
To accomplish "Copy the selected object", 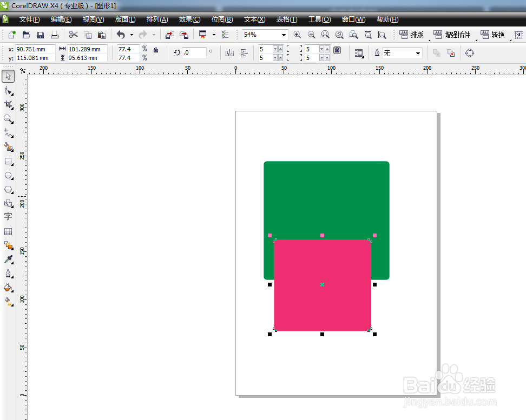I will [x=88, y=35].
